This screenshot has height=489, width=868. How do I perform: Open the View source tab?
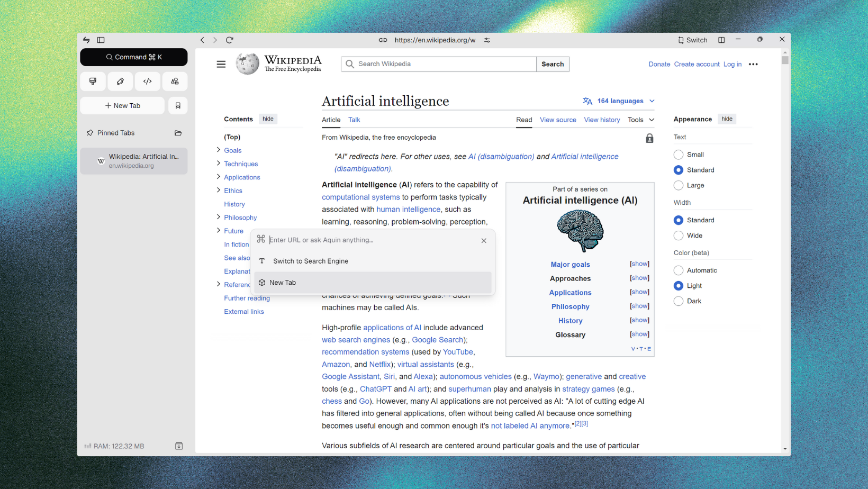coord(558,120)
